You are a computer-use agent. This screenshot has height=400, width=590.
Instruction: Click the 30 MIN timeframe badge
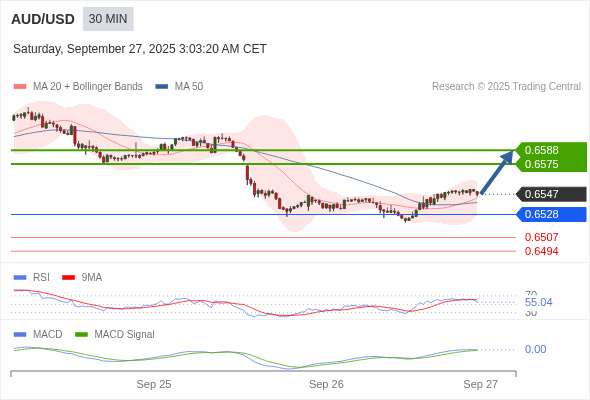108,19
